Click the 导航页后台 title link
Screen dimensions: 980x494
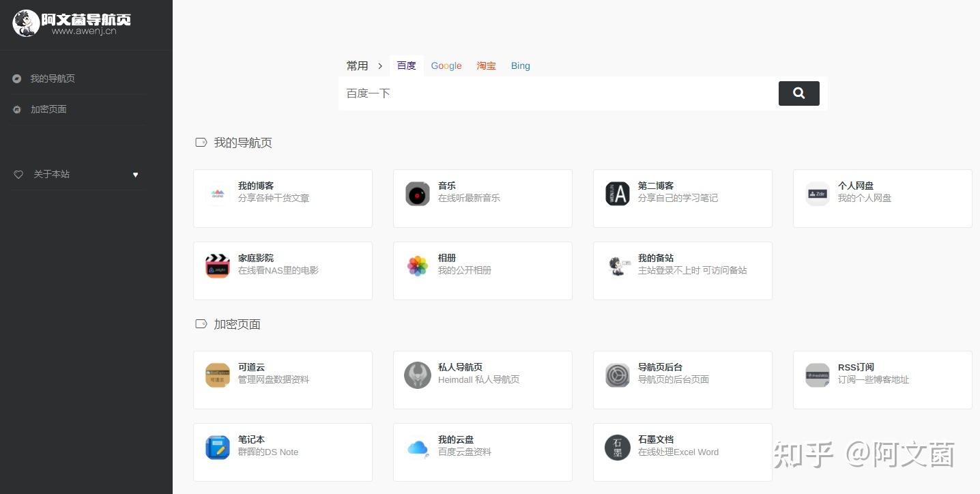[x=661, y=367]
